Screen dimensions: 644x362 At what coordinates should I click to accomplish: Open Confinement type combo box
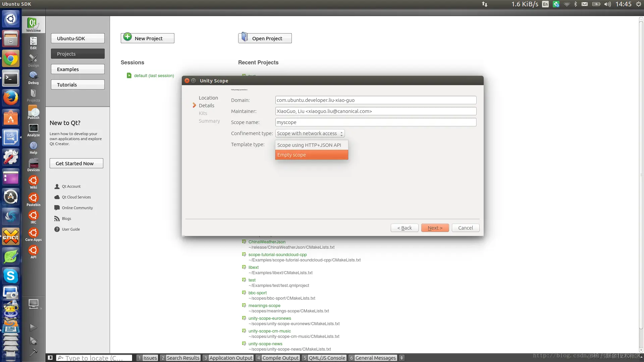310,133
